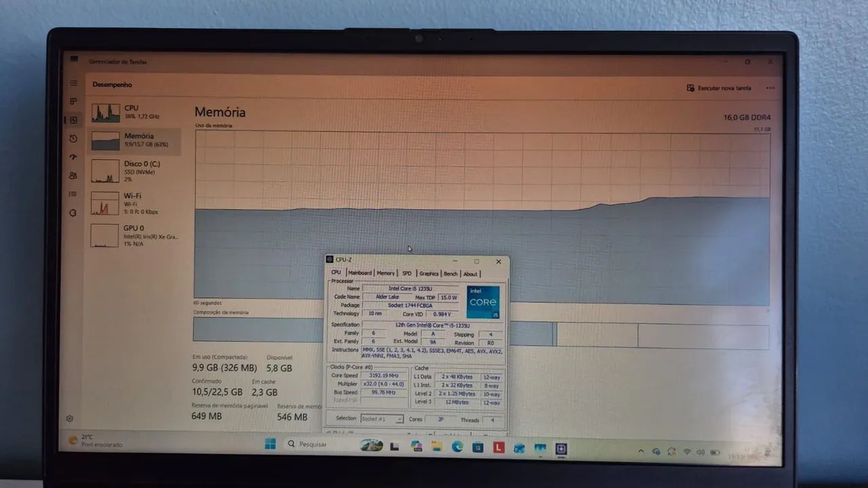Close the CPU-Z window
This screenshot has width=868, height=488.
[x=498, y=262]
